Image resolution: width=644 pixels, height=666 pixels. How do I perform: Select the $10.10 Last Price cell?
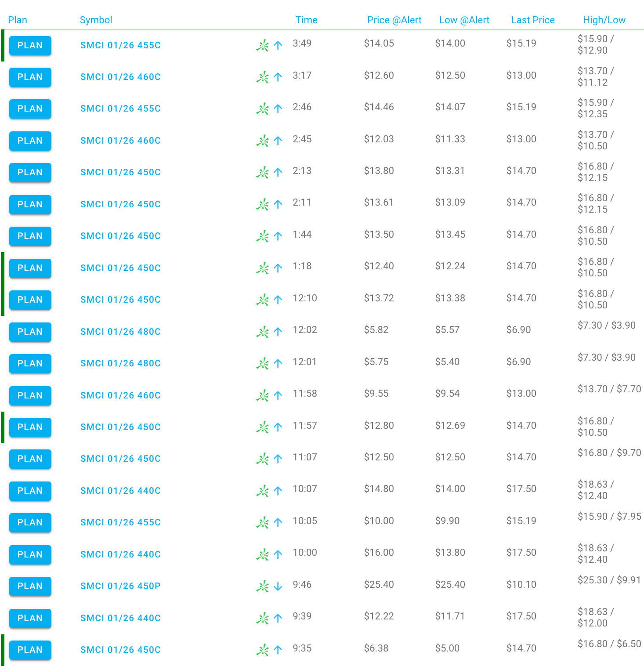[521, 585]
